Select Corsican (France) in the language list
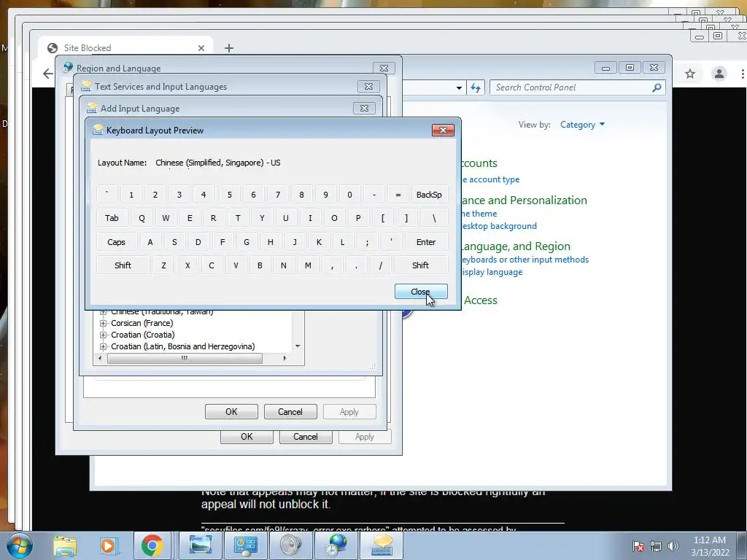Screen dimensions: 747x560 [142, 323]
